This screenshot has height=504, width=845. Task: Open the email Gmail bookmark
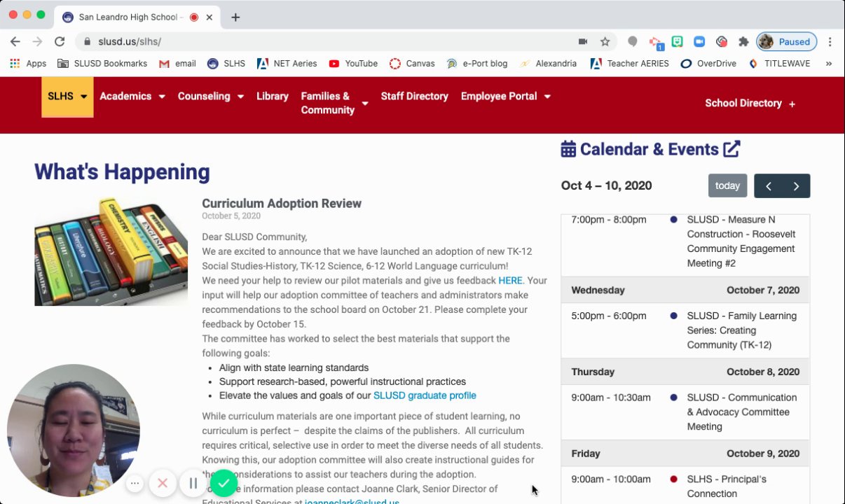click(177, 64)
